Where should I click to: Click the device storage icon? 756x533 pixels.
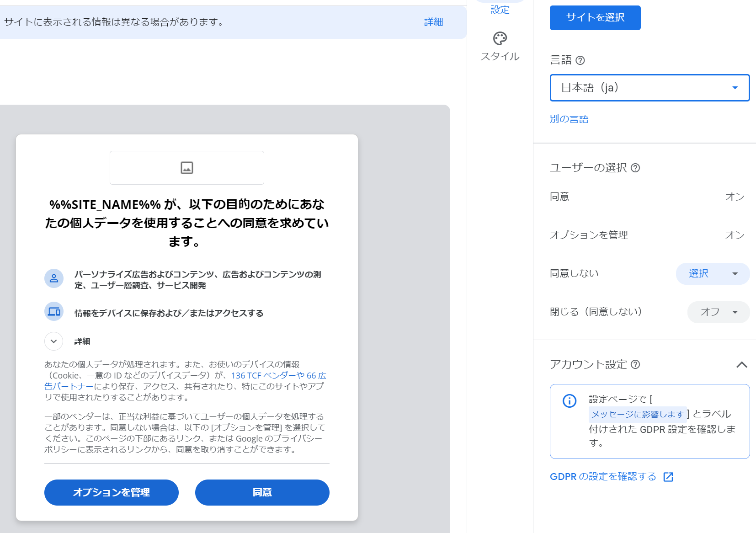click(x=54, y=312)
